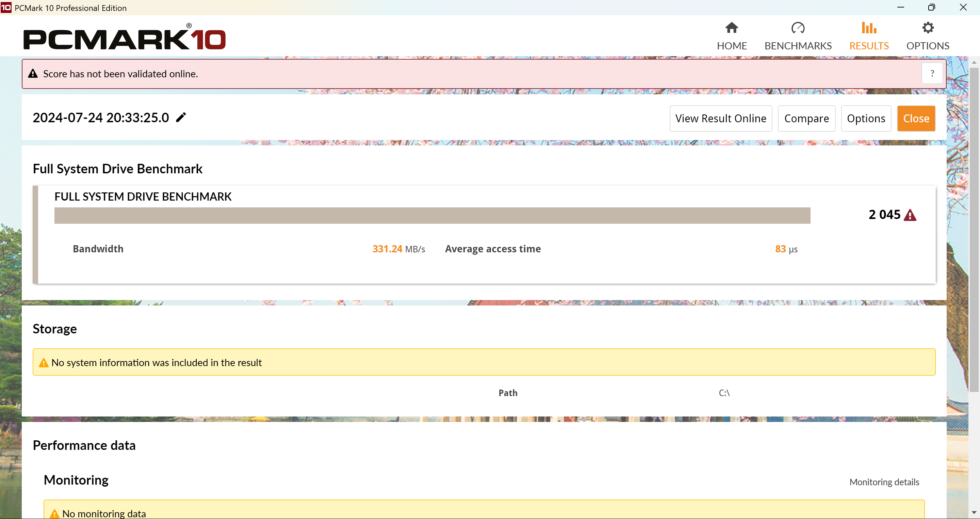Screen dimensions: 980x519
Task: Open the result Options button
Action: [866, 119]
